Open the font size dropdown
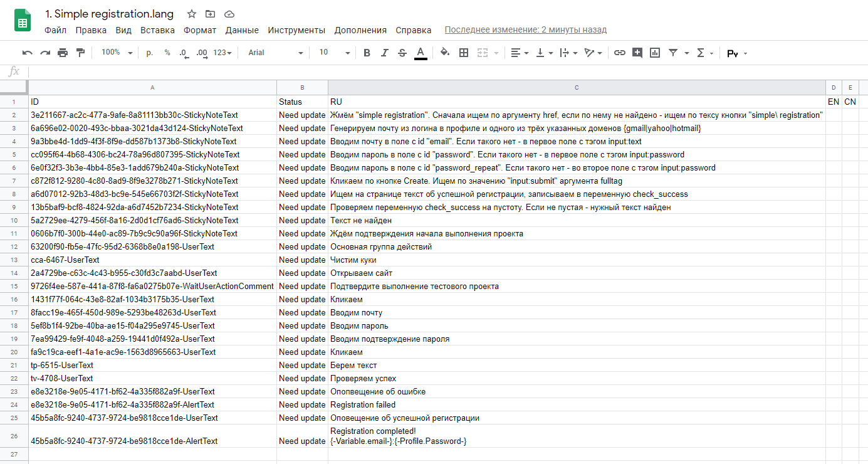 tap(334, 53)
